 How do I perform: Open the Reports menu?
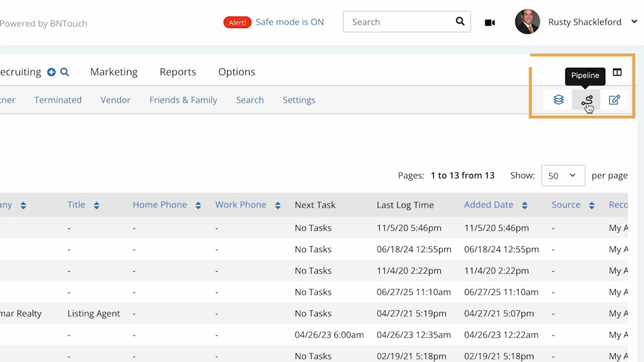[x=178, y=72]
